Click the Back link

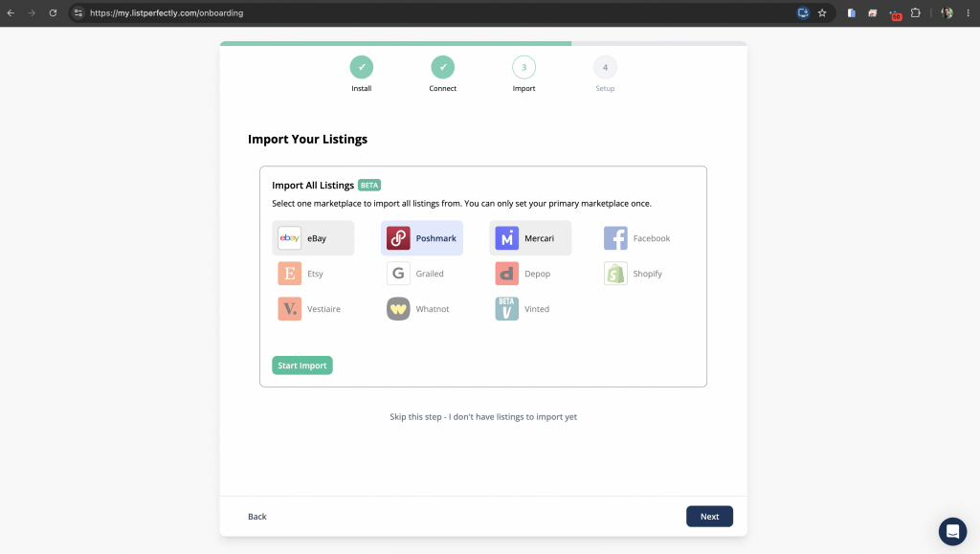256,517
